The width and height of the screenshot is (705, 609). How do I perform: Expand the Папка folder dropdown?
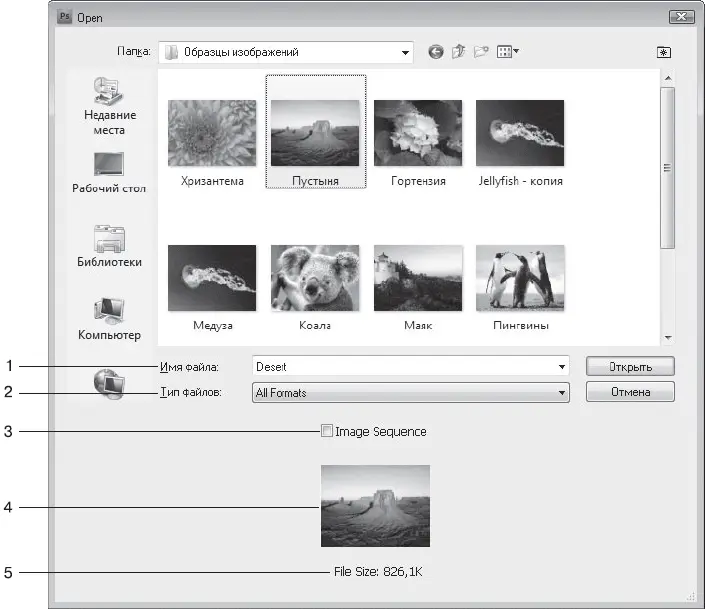click(x=405, y=53)
